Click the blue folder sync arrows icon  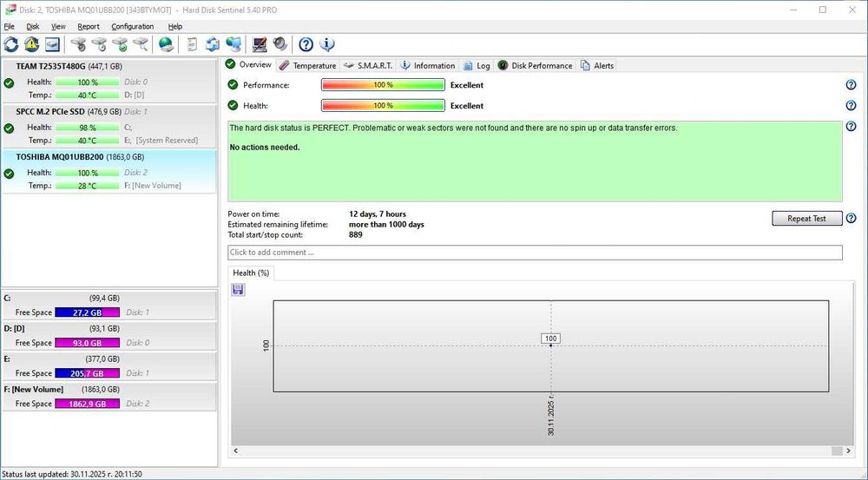point(213,44)
